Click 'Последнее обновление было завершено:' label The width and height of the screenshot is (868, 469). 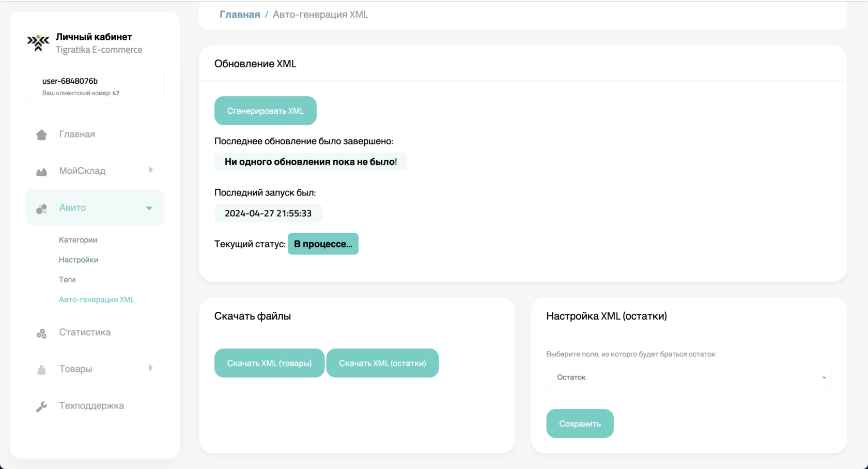point(304,141)
